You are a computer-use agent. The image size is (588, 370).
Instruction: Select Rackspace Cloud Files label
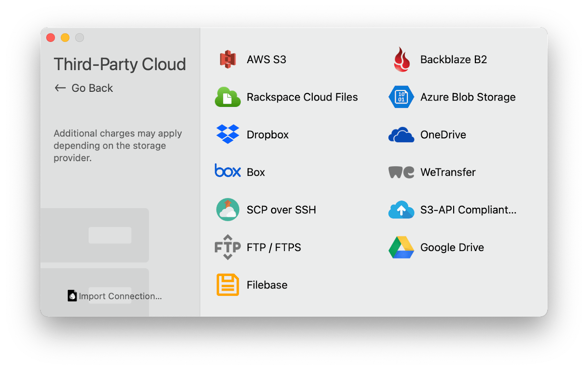tap(302, 97)
